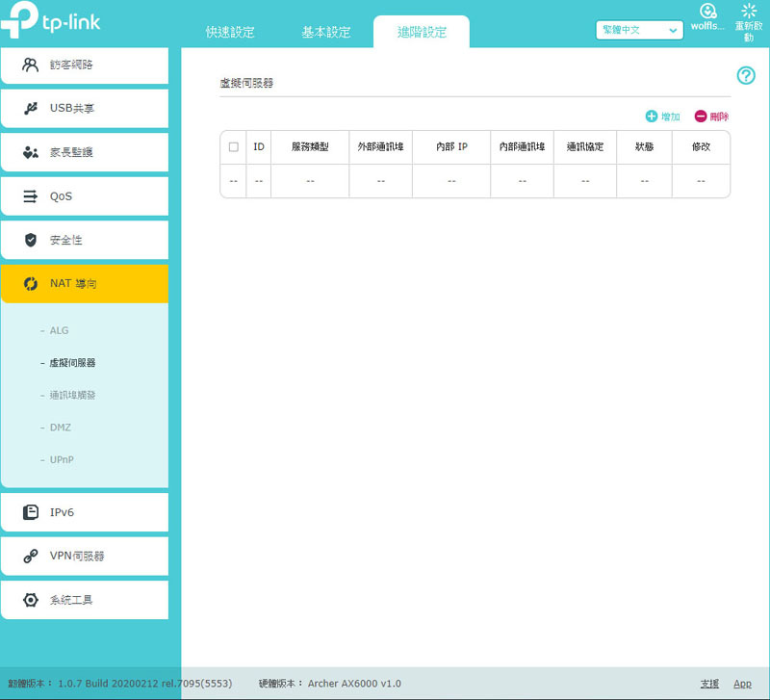Click the 服務類型 column header
Image resolution: width=770 pixels, height=700 pixels.
pyautogui.click(x=310, y=147)
